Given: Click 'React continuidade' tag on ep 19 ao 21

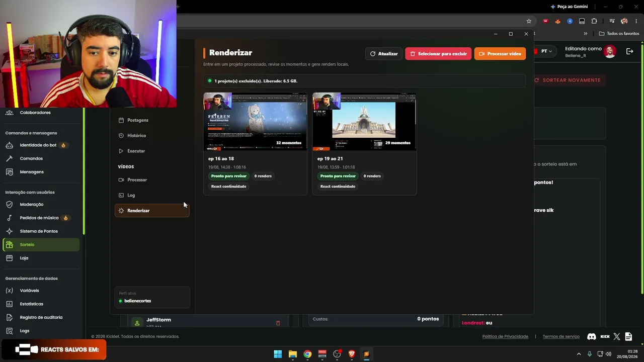Looking at the screenshot, I should (x=338, y=187).
